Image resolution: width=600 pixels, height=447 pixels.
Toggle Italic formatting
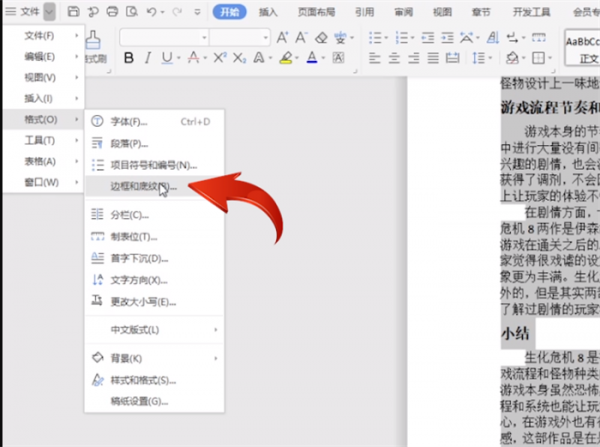coord(148,58)
